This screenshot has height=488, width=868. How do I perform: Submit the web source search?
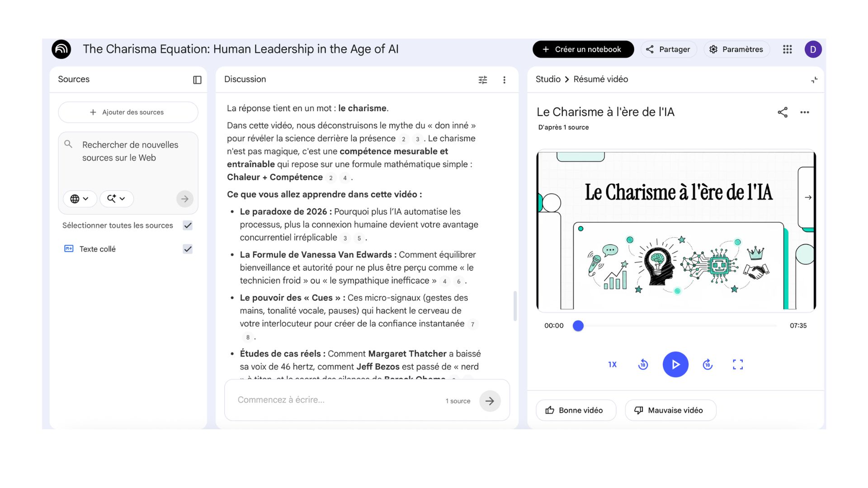[x=184, y=199]
